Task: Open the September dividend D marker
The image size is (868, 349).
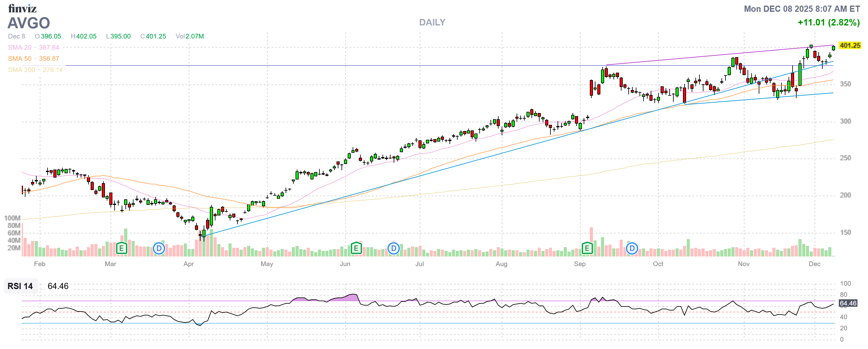Action: pos(632,249)
